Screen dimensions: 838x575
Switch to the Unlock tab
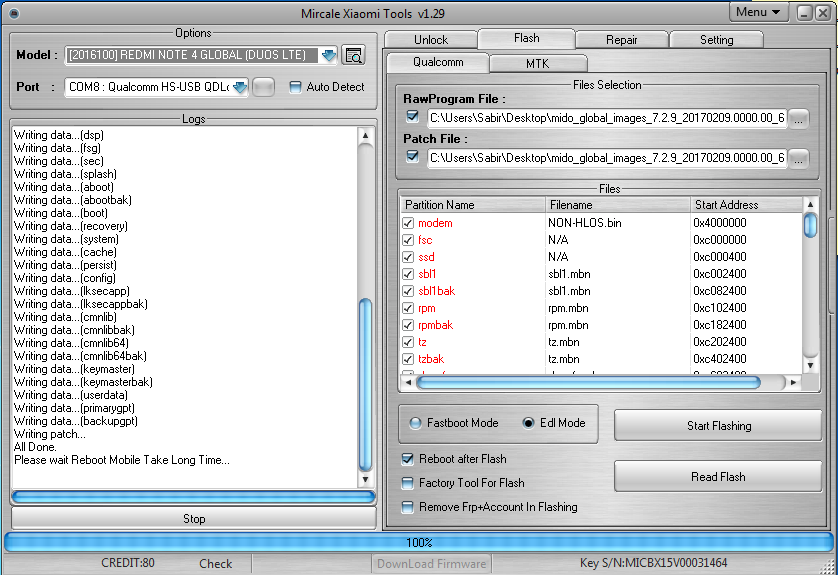(431, 40)
